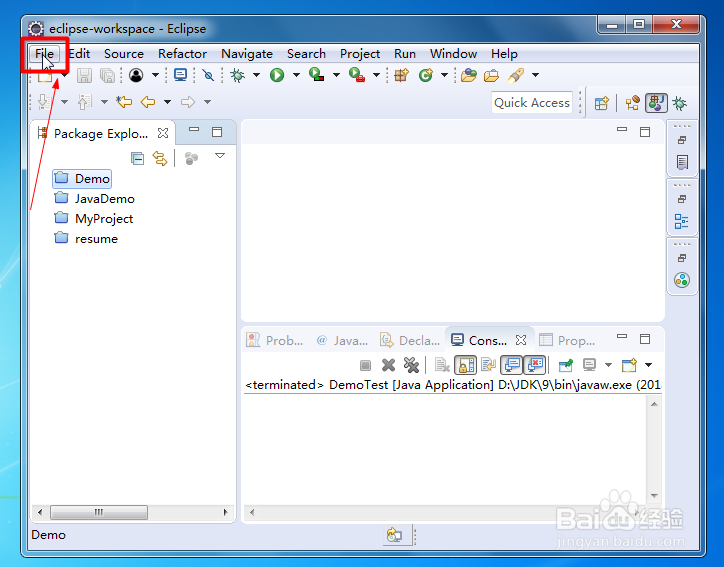Click the Debug bug icon
Screen dimensions: 724x567
coord(237,75)
